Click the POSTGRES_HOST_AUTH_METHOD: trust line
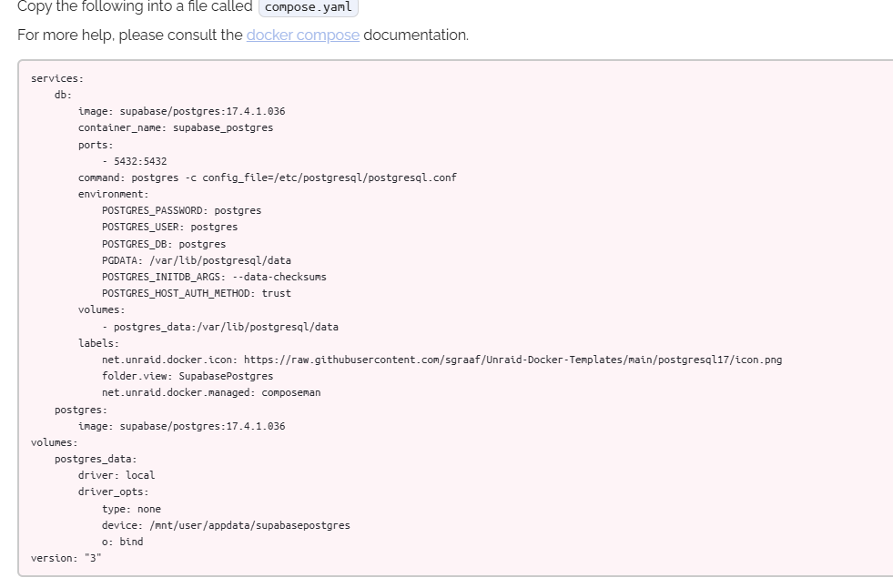The image size is (893, 588). 197,294
